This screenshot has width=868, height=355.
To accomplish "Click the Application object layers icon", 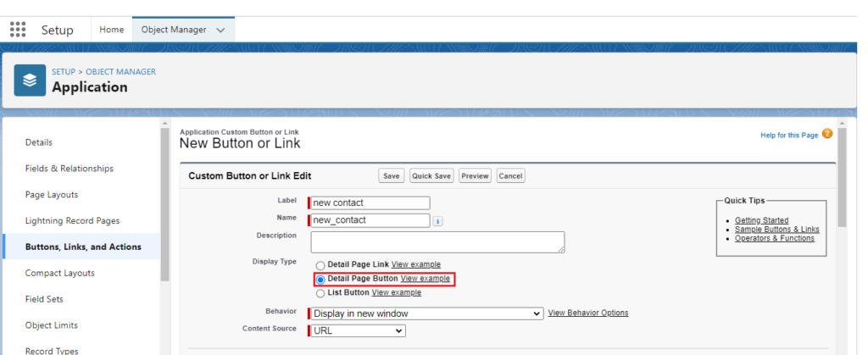I will (30, 80).
